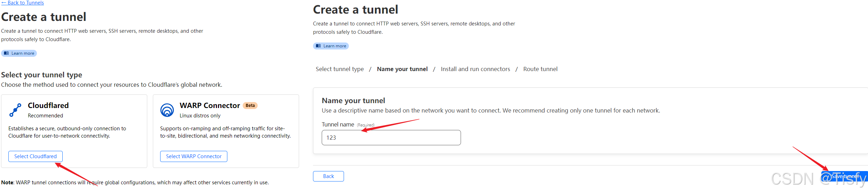Click the Cloudflared connector icon

(15, 110)
